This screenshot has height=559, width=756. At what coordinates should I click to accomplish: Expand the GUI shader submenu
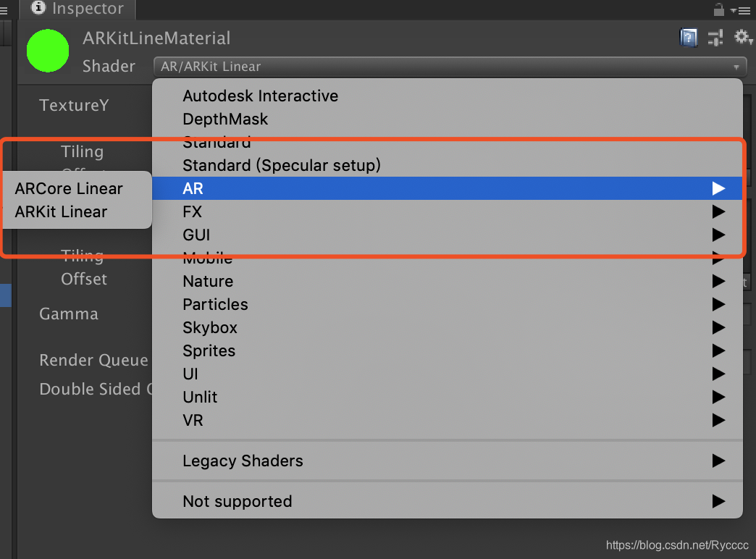click(x=447, y=235)
